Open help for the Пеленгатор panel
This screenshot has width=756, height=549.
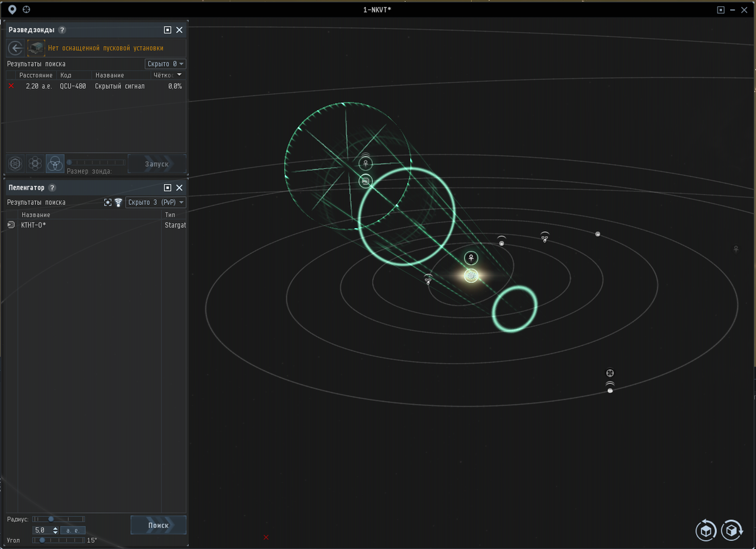click(52, 188)
